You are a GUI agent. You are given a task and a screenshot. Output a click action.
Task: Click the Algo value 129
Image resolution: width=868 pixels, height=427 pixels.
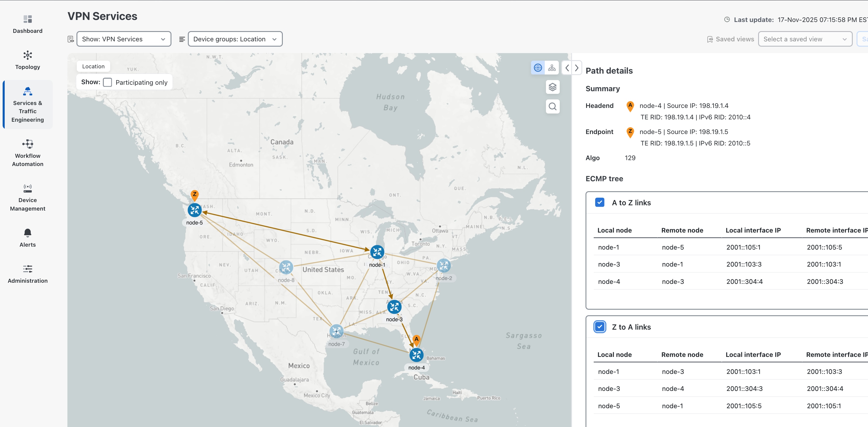coord(630,158)
